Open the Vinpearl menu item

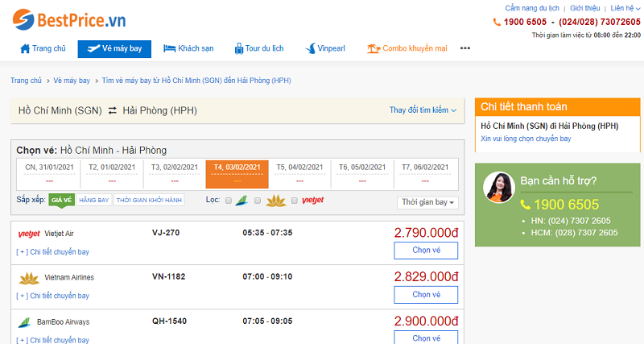click(x=325, y=48)
